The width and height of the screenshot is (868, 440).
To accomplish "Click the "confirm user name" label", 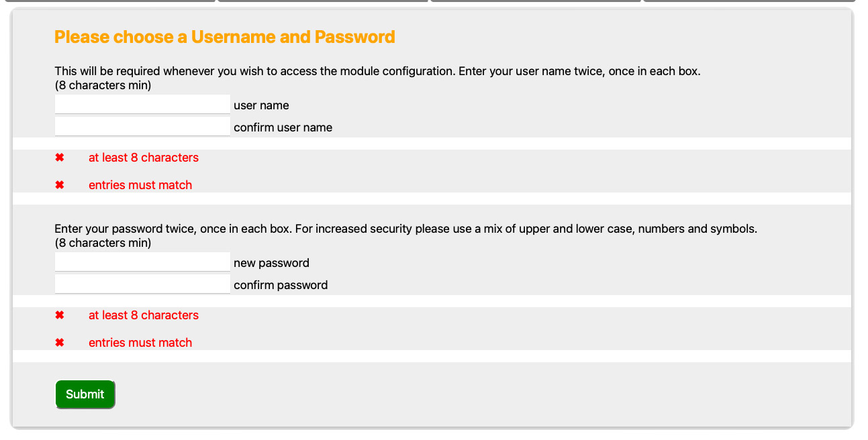I will coord(283,127).
